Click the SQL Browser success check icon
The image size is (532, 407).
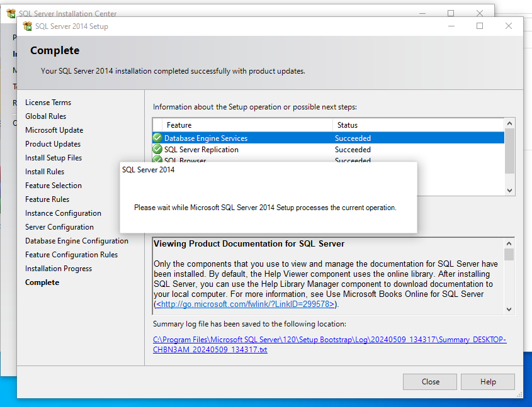pos(157,160)
